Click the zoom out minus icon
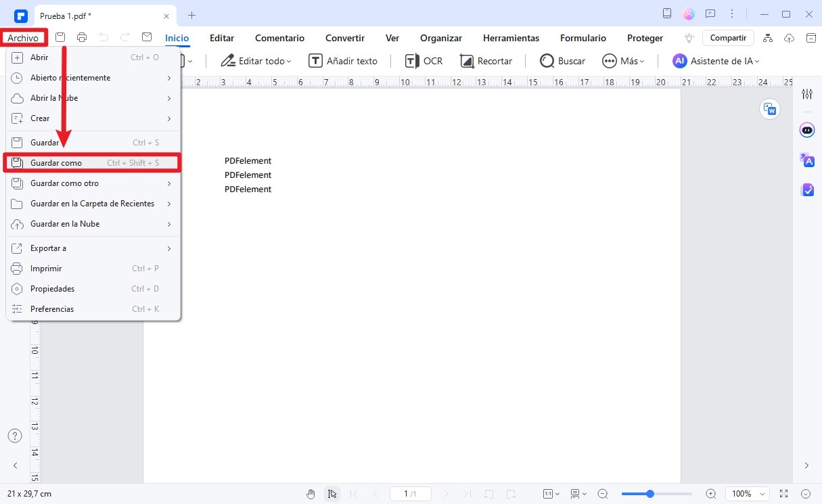 click(603, 494)
